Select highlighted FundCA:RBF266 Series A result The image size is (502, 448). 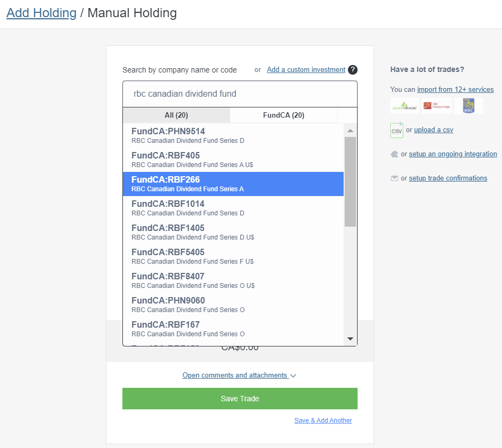(x=233, y=184)
